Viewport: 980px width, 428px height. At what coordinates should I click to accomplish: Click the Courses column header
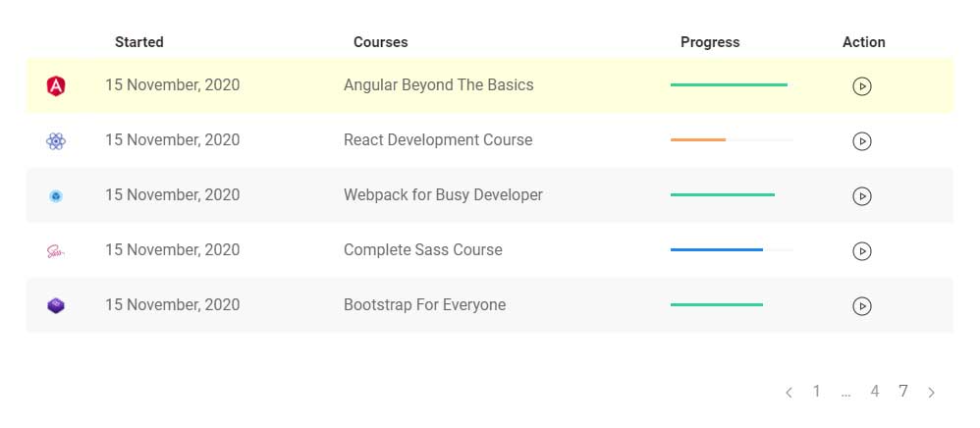(381, 42)
